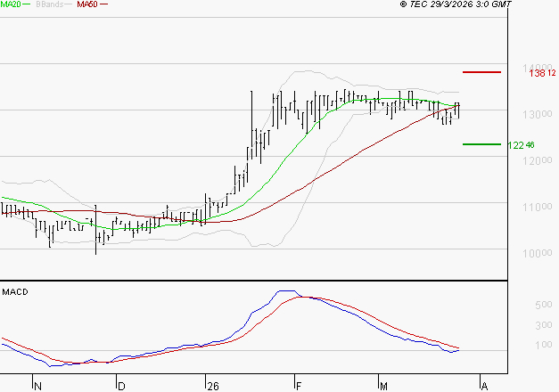The height and width of the screenshot is (392, 559).
Task: Click the 130.00 price axis label
Action: tap(538, 114)
